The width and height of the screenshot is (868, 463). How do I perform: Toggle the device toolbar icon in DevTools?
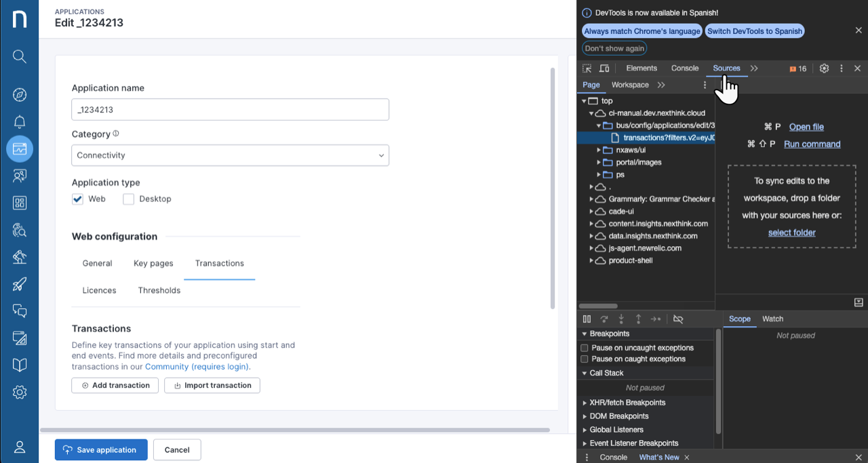click(604, 68)
